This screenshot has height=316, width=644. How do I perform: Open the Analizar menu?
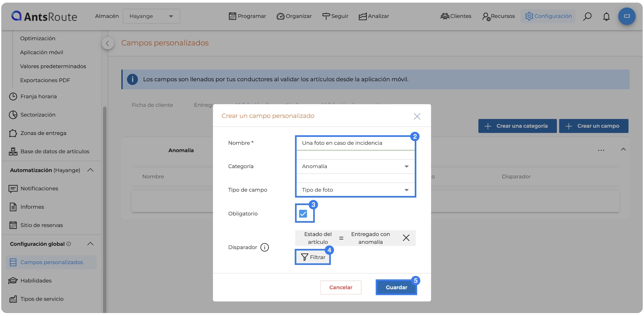[374, 16]
